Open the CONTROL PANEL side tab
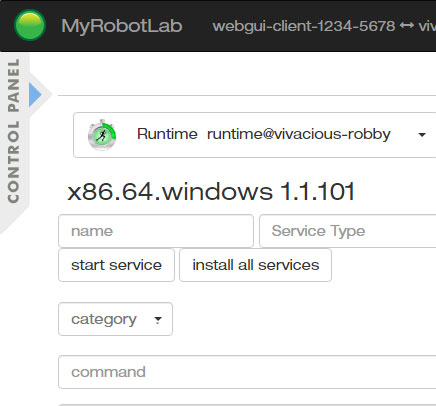The height and width of the screenshot is (406, 436). 14,131
